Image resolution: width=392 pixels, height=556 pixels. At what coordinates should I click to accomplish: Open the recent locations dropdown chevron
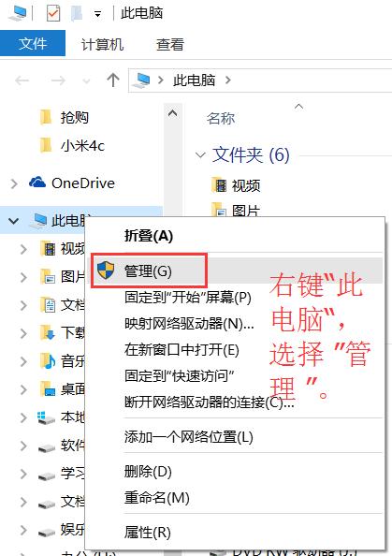point(86,81)
